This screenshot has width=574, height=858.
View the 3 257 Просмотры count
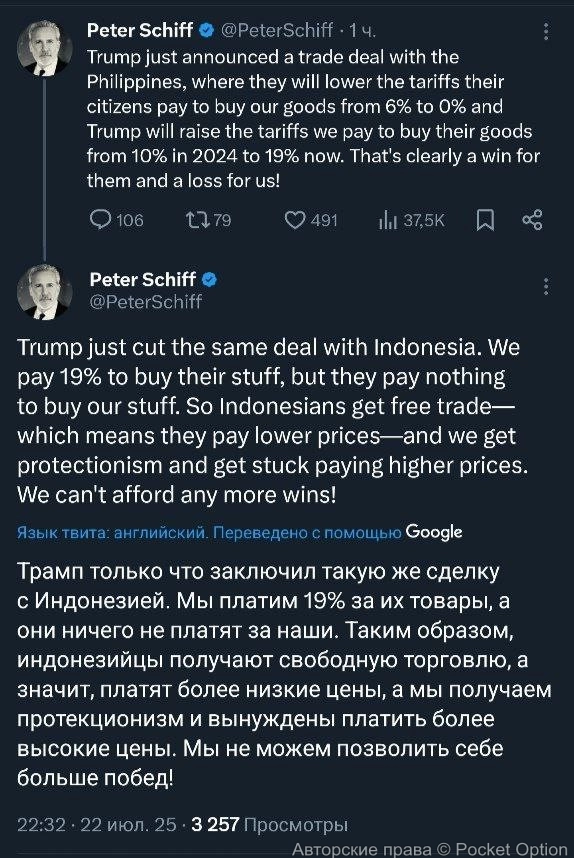(270, 824)
